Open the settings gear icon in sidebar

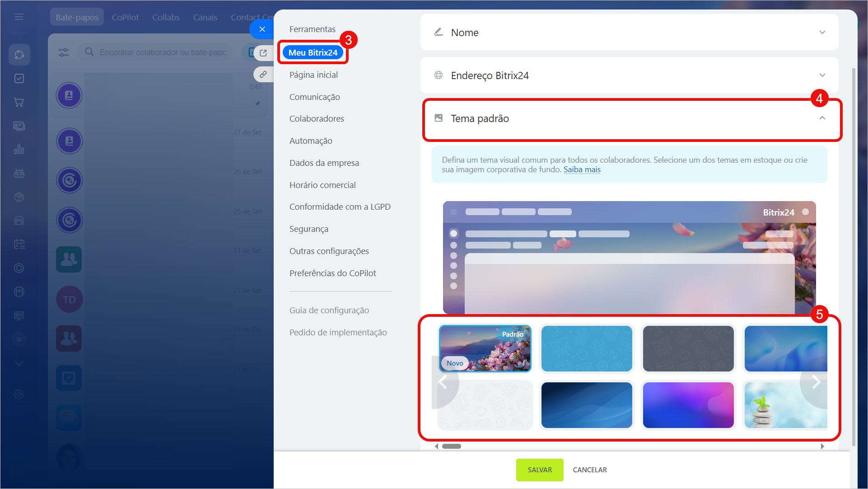pos(19,395)
